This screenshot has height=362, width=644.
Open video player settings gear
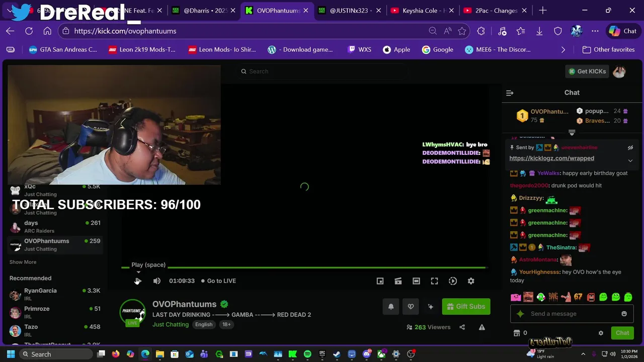(x=471, y=281)
